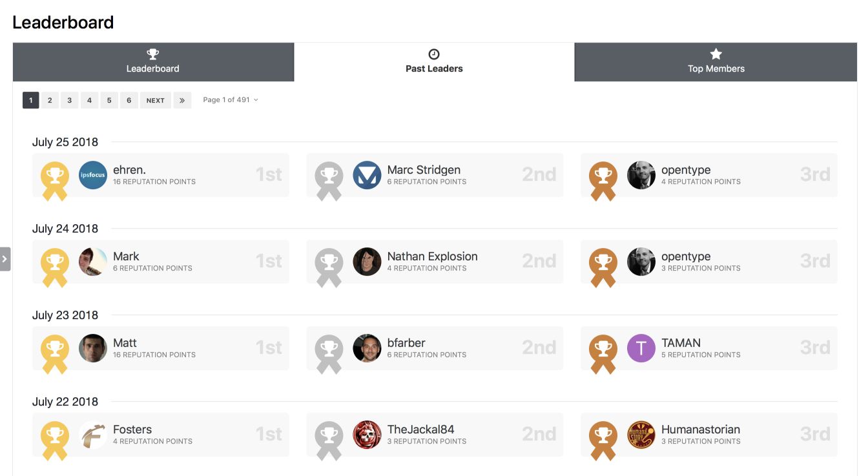
Task: Go to page 6
Action: pos(129,101)
